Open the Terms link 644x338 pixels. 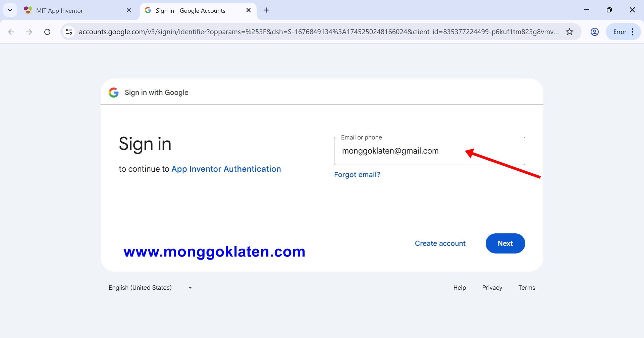click(x=527, y=288)
